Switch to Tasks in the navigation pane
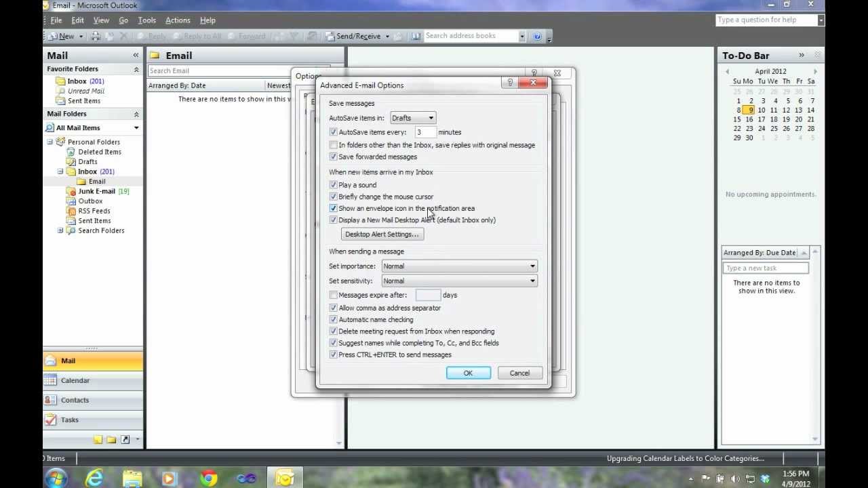Screen dimensions: 868x488 click(x=93, y=420)
